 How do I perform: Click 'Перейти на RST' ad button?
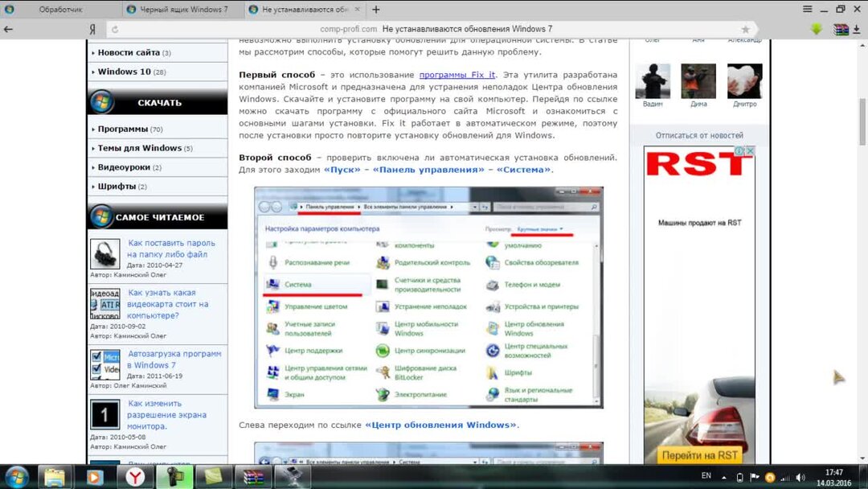(x=700, y=455)
